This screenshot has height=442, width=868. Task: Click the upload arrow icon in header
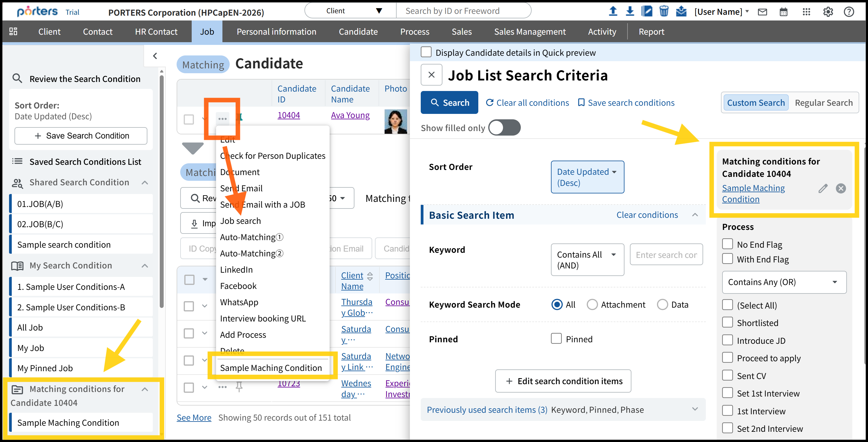[613, 11]
